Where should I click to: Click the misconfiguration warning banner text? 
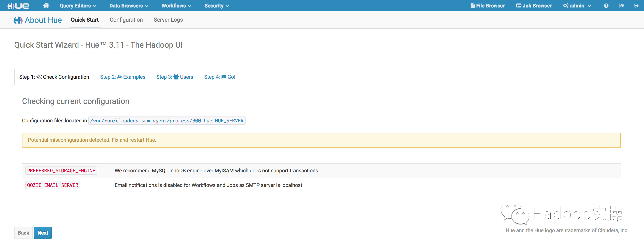click(x=92, y=140)
